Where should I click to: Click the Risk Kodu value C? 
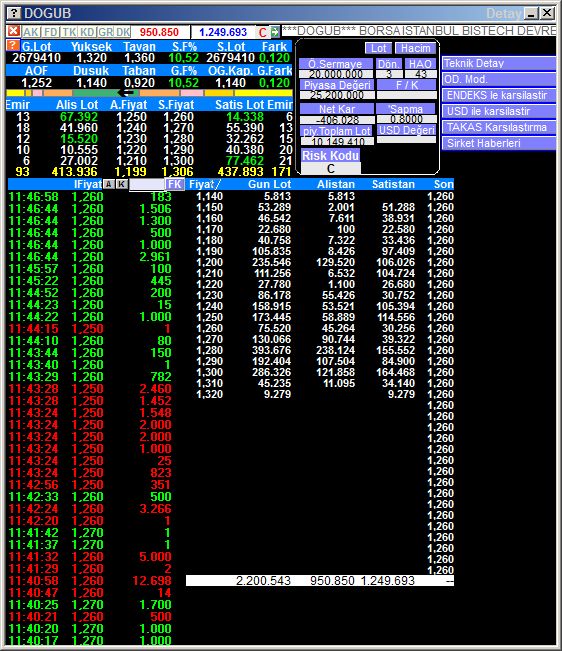[x=330, y=169]
